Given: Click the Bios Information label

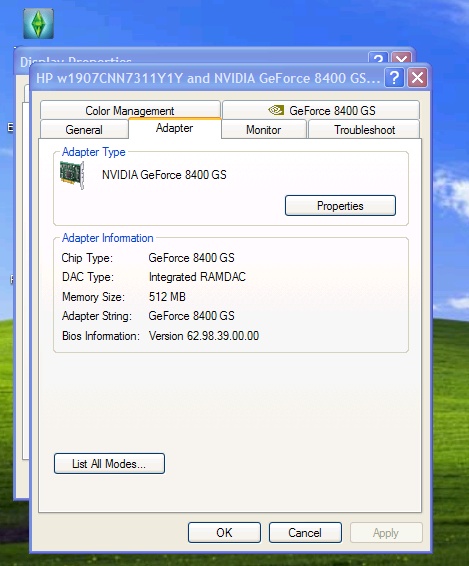Looking at the screenshot, I should coord(101,336).
